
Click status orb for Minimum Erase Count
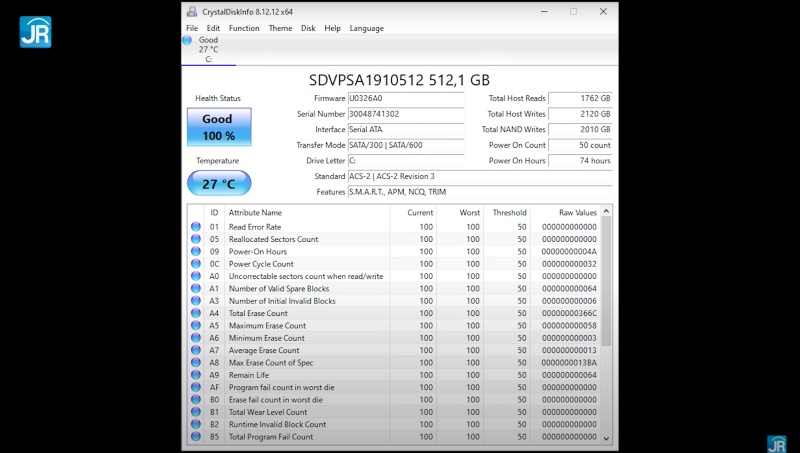(x=196, y=338)
